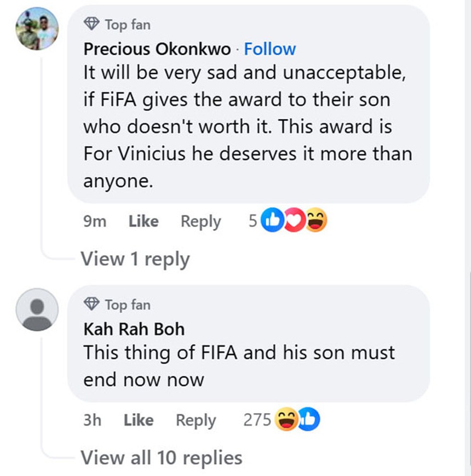Reply to Kah Rah Boh's comment
Image resolution: width=471 pixels, height=476 pixels.
click(x=196, y=420)
